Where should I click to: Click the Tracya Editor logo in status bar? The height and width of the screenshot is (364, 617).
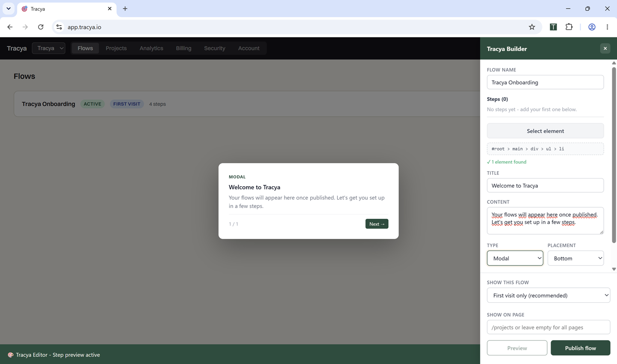point(10,355)
